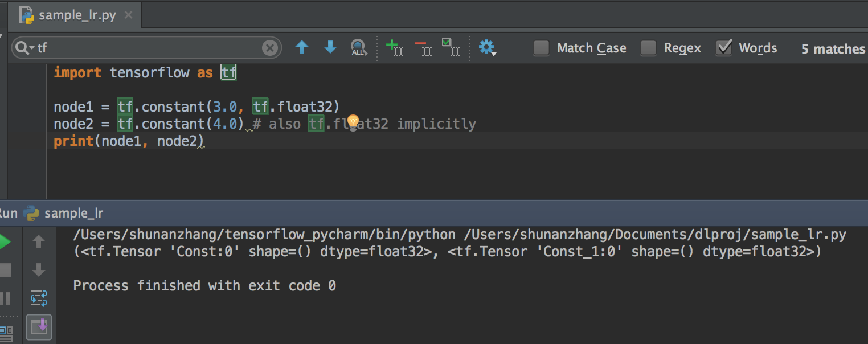Move up the stack trace arrow

click(39, 242)
